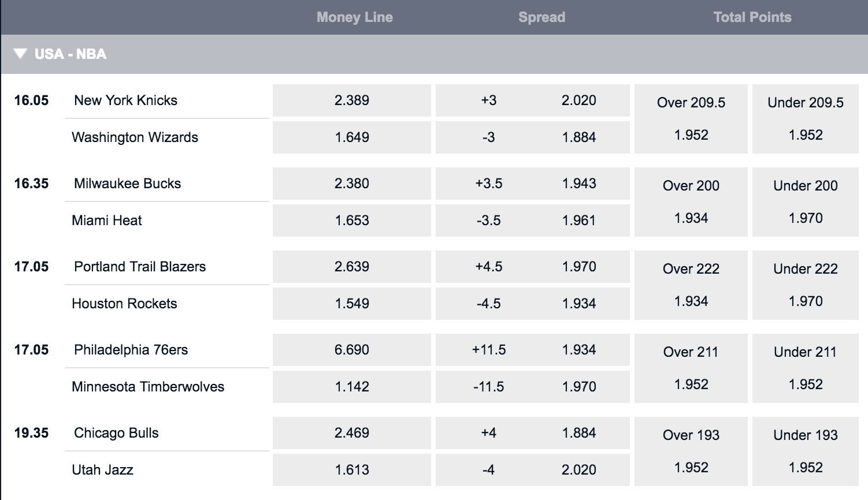Pick Washington Wizards money line 1.649
868x500 pixels.
point(352,137)
